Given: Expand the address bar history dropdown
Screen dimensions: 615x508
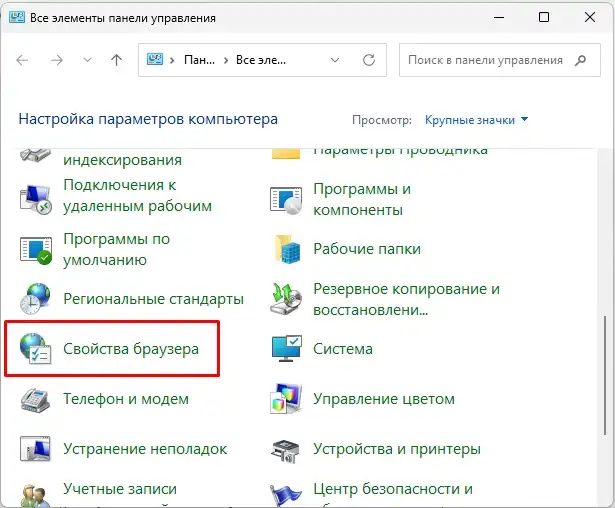Looking at the screenshot, I should (x=335, y=60).
